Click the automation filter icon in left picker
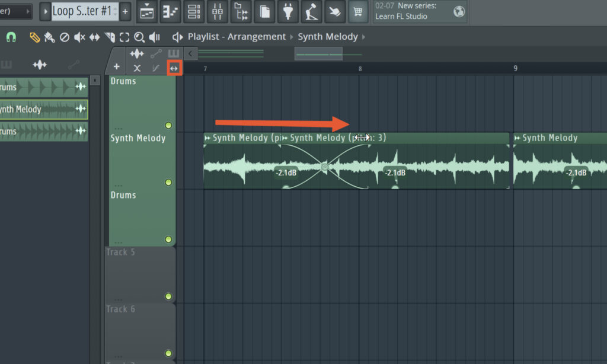Viewport: 607px width, 364px height. (74, 65)
